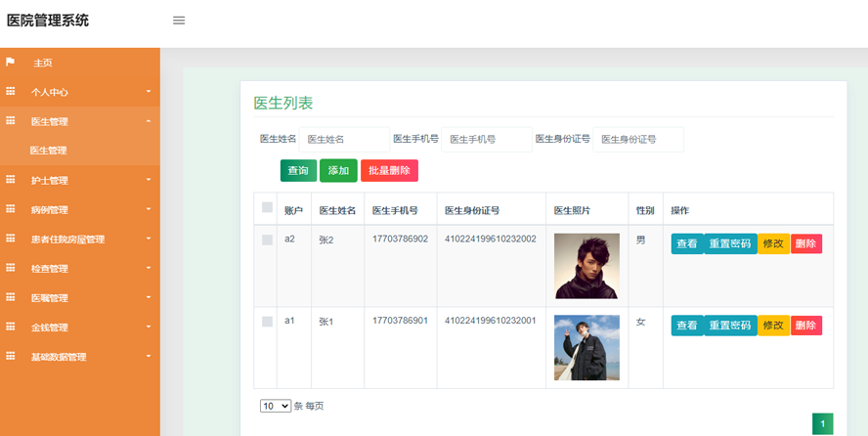Open doctor 张2's photo thumbnail
Viewport: 868px width, 436px height.
pos(586,265)
